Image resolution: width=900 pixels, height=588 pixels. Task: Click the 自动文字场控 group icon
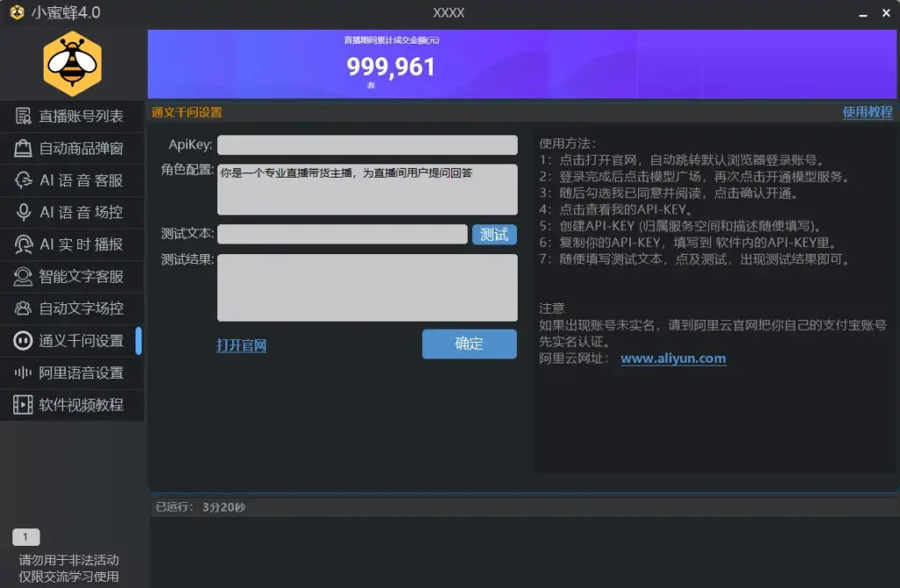click(23, 309)
